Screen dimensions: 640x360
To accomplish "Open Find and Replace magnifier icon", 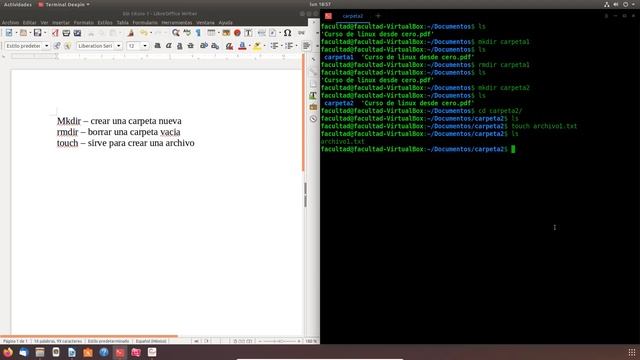I will click(176, 33).
